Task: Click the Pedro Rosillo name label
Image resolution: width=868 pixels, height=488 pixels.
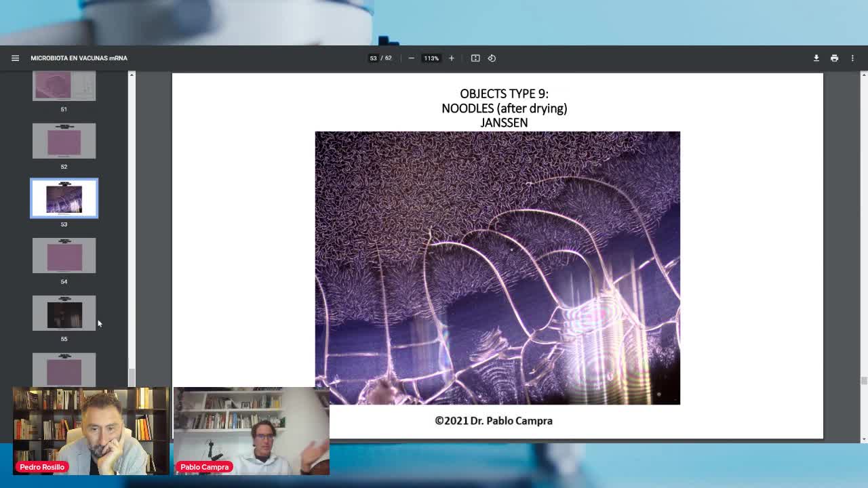Action: coord(41,467)
